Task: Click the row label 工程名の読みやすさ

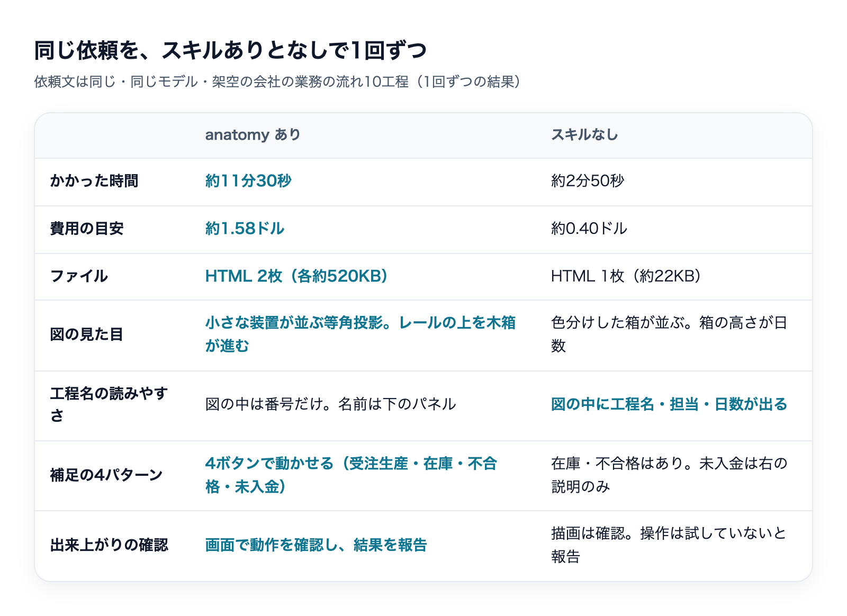Action: click(x=109, y=404)
